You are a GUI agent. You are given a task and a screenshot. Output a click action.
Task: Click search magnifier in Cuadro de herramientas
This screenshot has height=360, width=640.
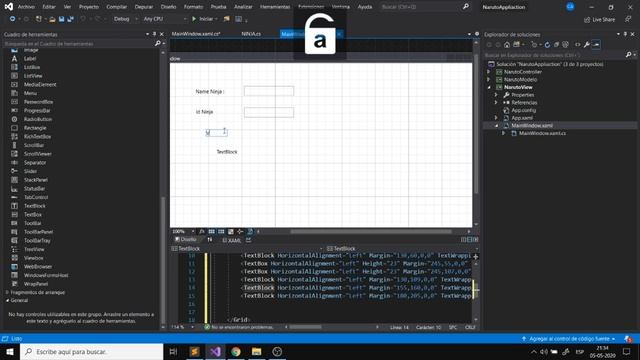pyautogui.click(x=158, y=43)
